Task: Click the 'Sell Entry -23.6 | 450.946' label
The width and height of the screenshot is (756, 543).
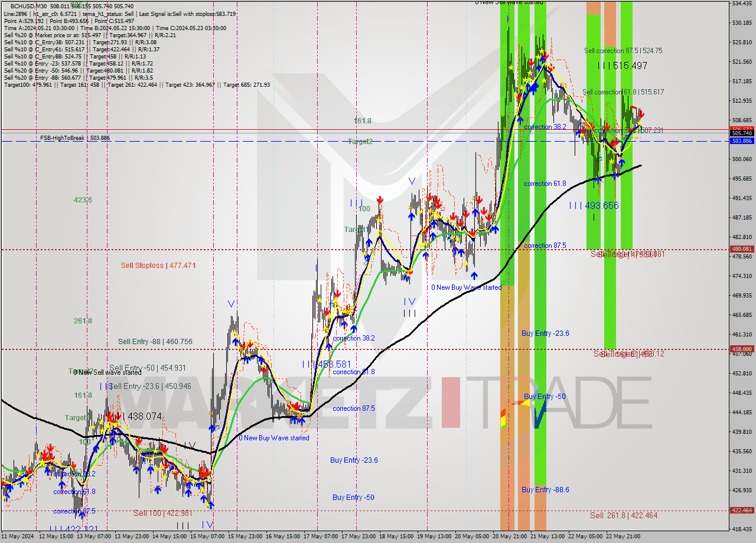Action: pyautogui.click(x=149, y=387)
